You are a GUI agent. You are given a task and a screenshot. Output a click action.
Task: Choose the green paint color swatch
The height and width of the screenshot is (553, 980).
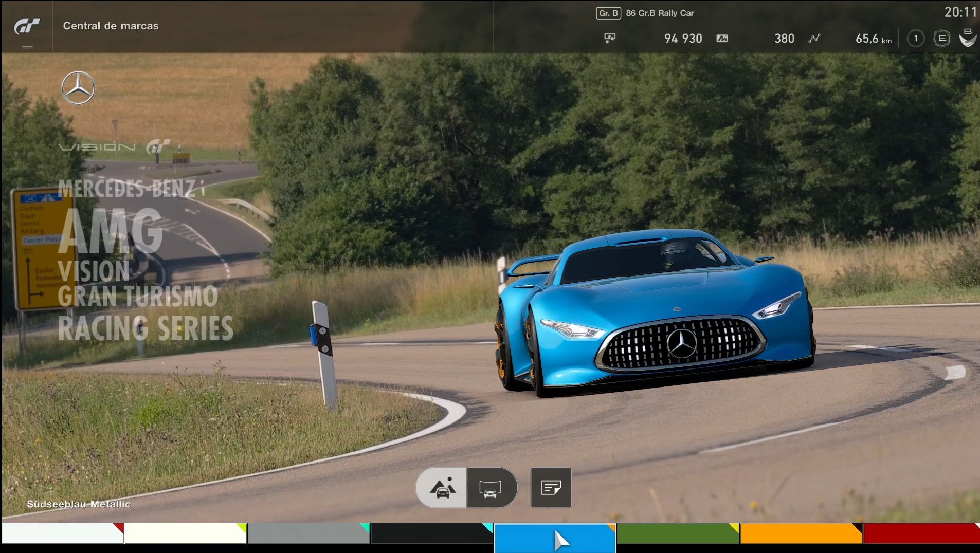pos(677,533)
